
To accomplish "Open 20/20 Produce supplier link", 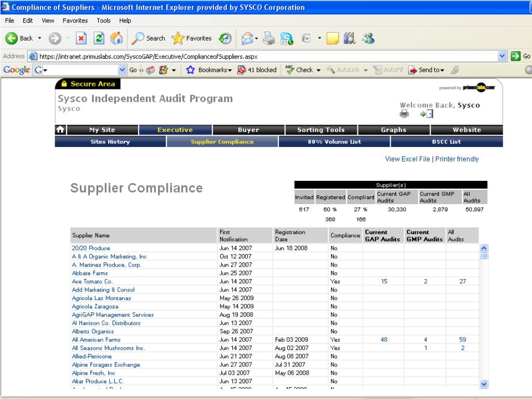I will click(x=91, y=248).
